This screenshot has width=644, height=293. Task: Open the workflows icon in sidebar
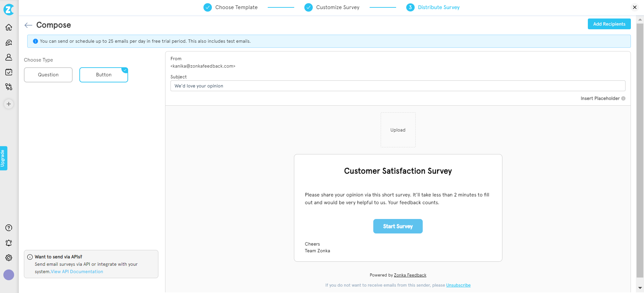coord(9,87)
